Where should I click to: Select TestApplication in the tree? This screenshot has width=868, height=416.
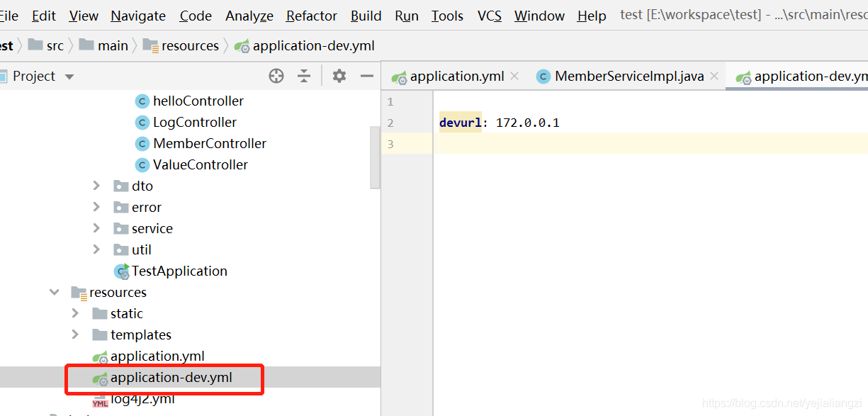tap(179, 271)
